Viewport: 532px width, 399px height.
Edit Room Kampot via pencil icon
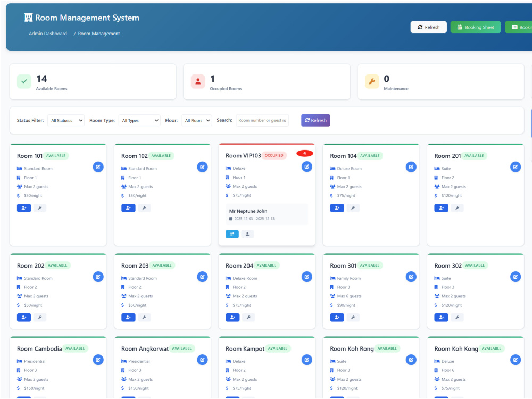click(307, 360)
